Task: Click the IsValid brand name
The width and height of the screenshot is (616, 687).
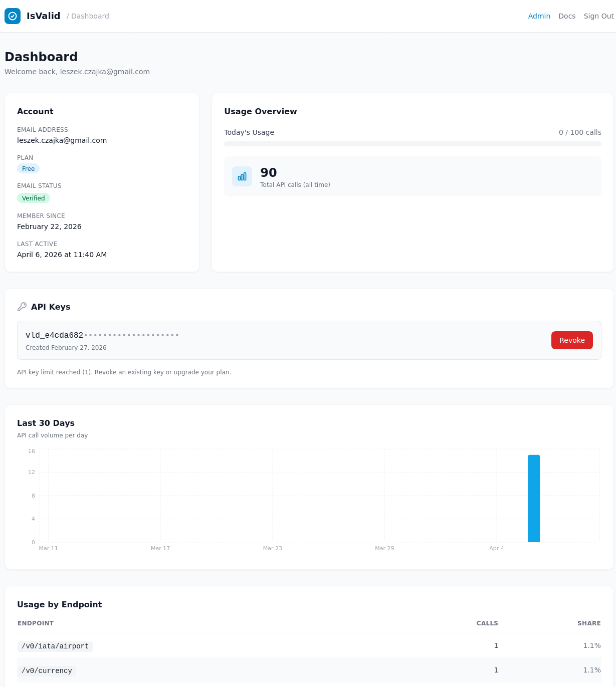Action: 44,16
